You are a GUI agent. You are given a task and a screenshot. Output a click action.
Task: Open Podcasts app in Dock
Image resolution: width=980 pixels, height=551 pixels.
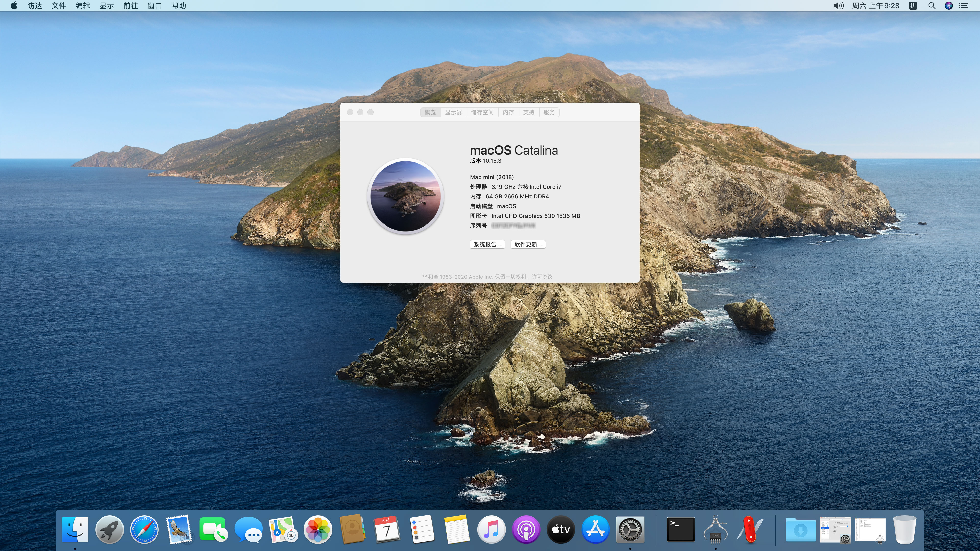pyautogui.click(x=526, y=529)
